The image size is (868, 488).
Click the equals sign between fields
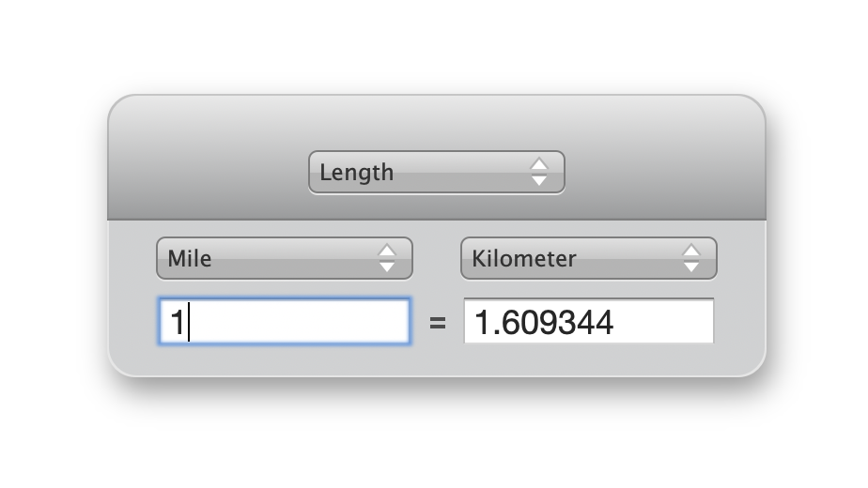click(437, 324)
